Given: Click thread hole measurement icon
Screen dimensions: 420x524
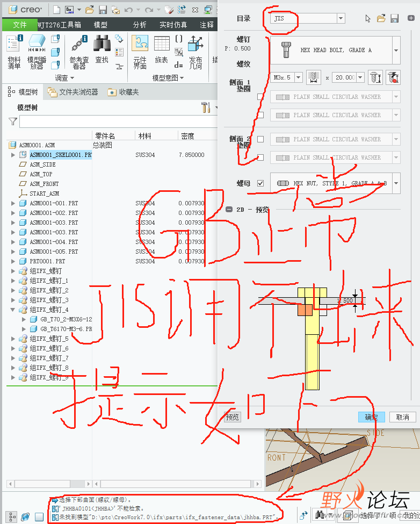Looking at the screenshot, I should coord(314,77).
